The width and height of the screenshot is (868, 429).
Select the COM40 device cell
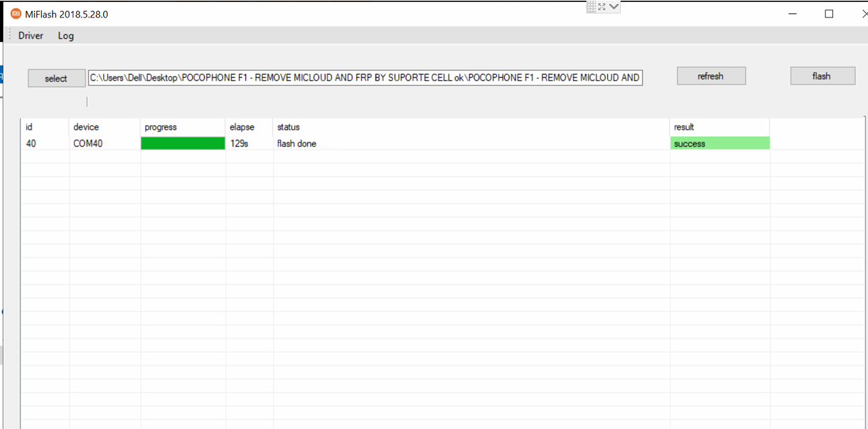pyautogui.click(x=104, y=143)
